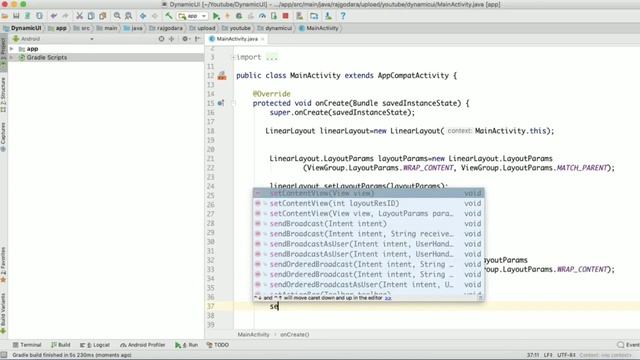Click the class gutter icon on line 12
This screenshot has width=640, height=360.
pos(222,76)
